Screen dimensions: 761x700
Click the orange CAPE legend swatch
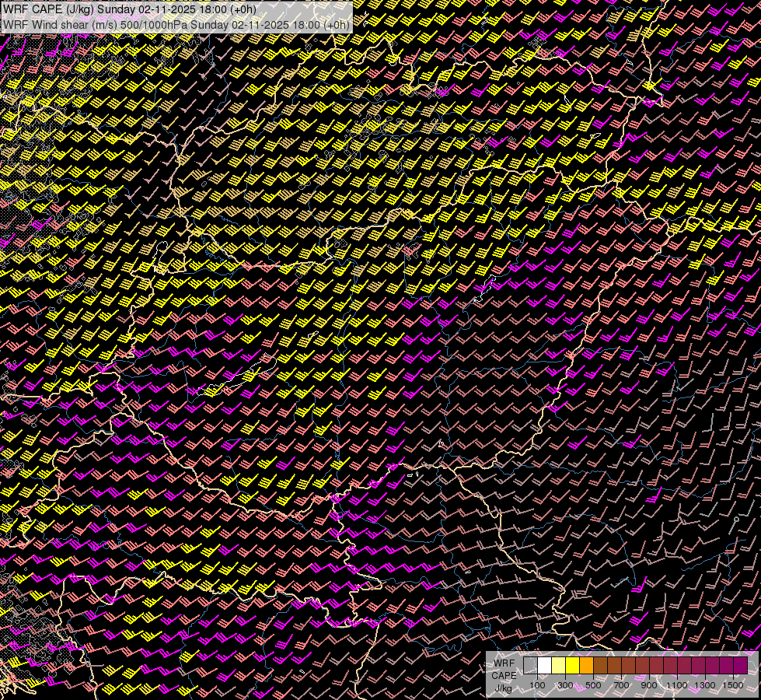586,666
